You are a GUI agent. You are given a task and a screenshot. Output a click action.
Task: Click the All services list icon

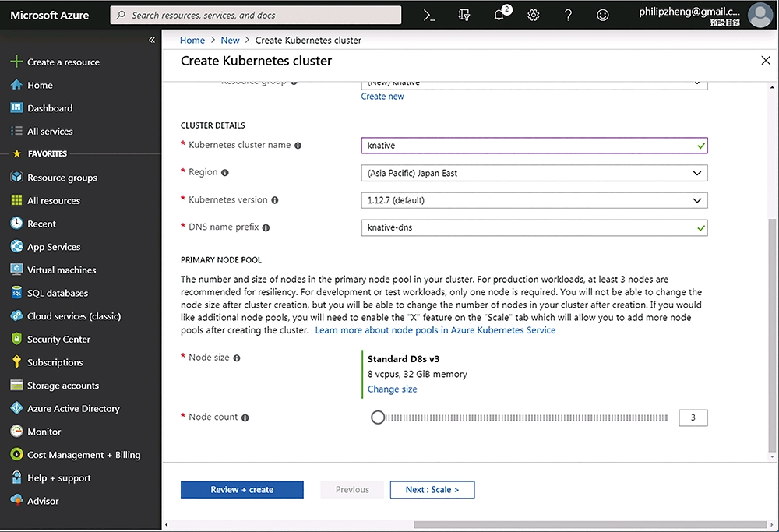pyautogui.click(x=16, y=131)
